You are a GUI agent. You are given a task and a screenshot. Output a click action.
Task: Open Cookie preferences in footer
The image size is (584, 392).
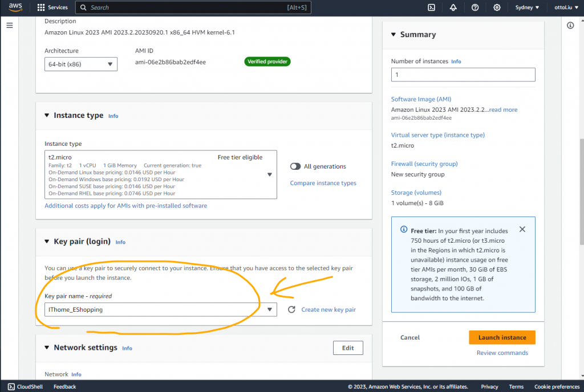[x=557, y=387]
